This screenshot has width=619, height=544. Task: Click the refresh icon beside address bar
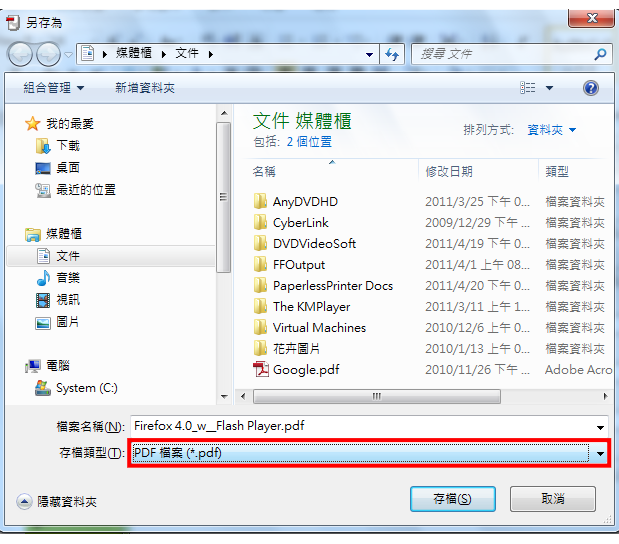[392, 54]
